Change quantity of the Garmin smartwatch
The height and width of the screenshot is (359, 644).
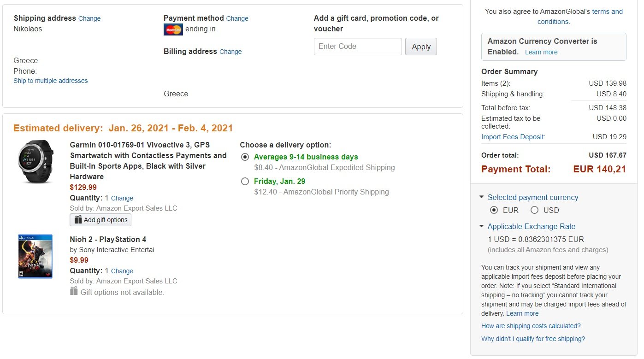(122, 199)
